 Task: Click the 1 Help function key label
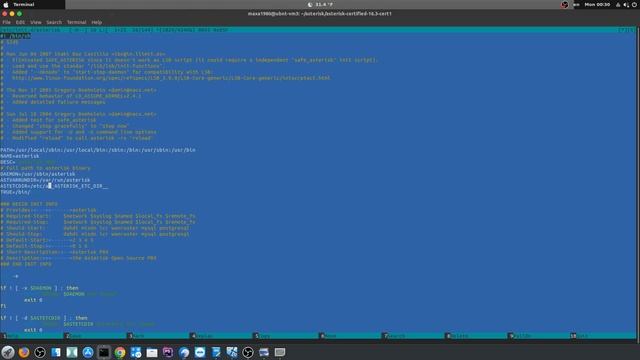11,336
